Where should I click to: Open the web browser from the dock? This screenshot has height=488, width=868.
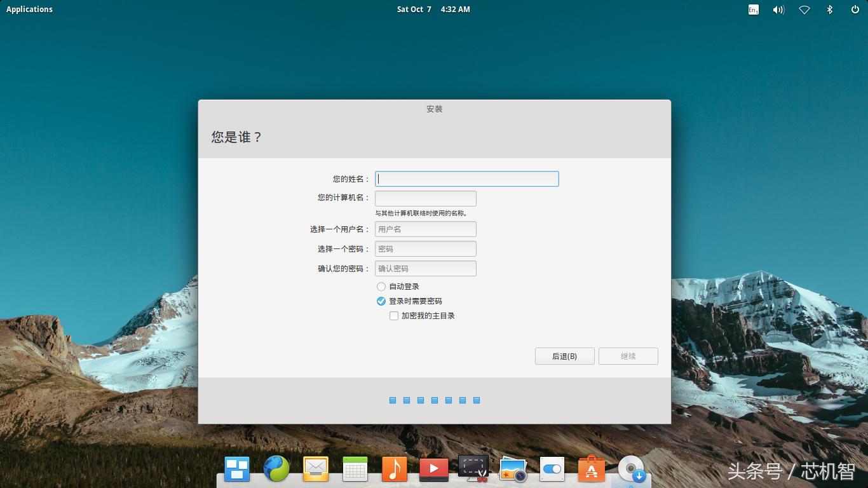tap(276, 469)
